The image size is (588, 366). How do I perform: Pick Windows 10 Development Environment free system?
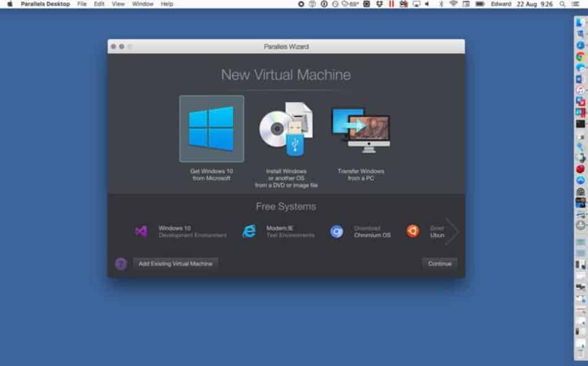181,231
